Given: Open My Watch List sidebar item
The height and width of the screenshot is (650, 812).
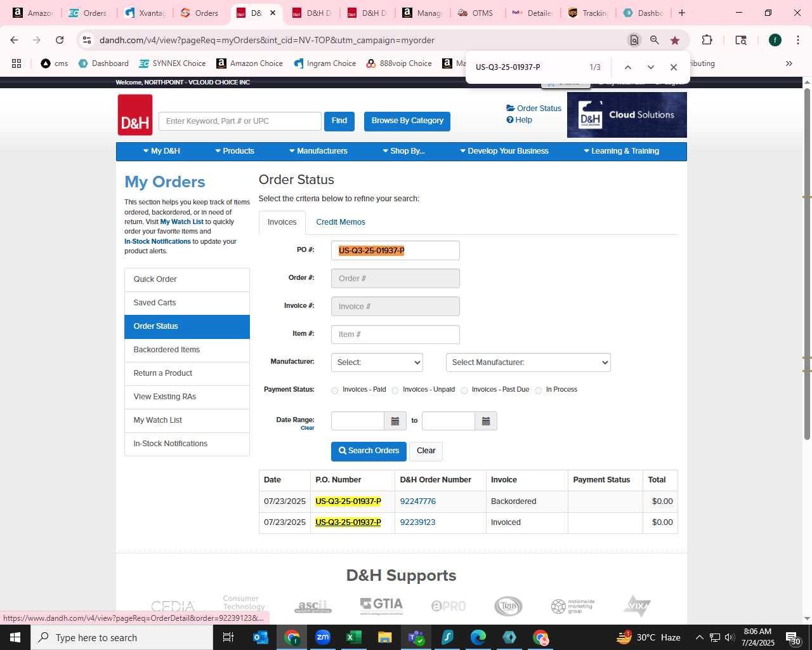Looking at the screenshot, I should pyautogui.click(x=187, y=420).
